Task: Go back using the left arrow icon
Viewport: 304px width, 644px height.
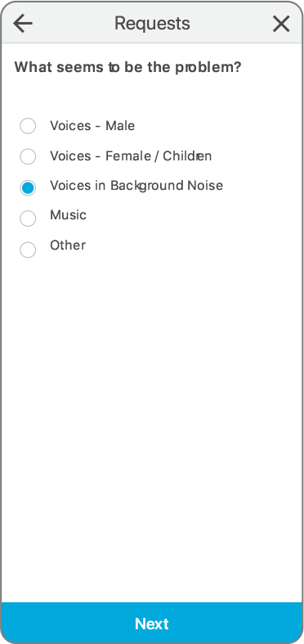Action: pyautogui.click(x=23, y=24)
